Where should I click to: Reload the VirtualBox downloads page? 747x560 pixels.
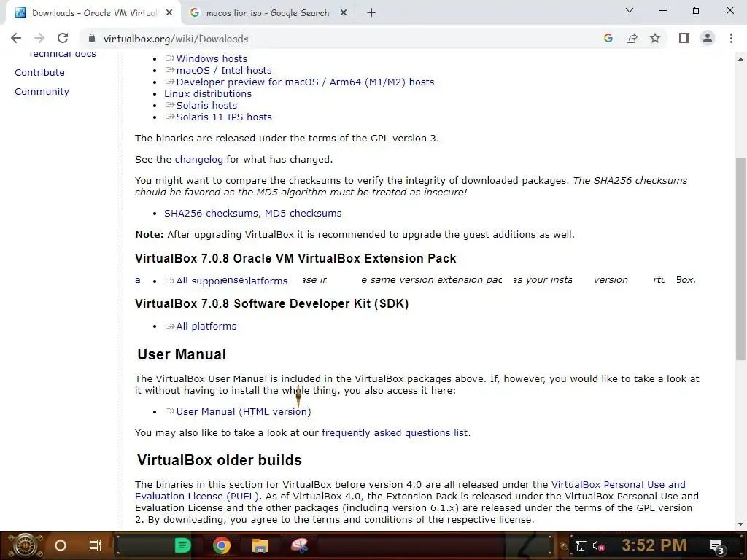tap(63, 39)
